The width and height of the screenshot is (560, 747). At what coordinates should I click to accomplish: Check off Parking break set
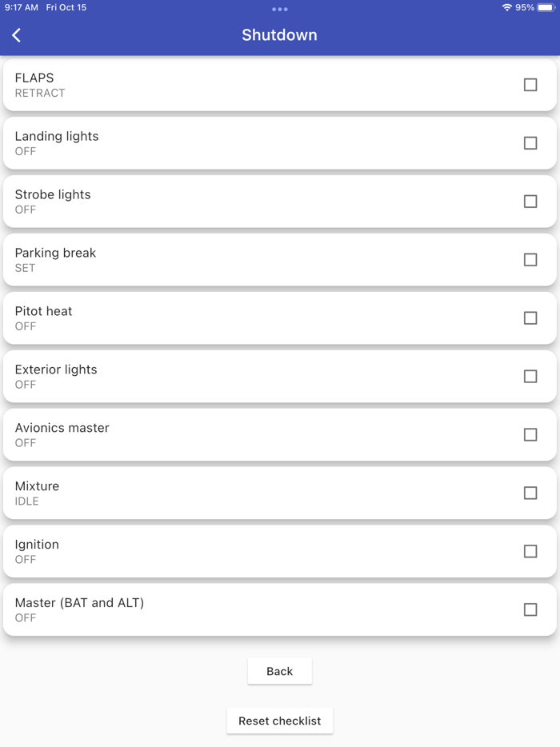(x=530, y=260)
